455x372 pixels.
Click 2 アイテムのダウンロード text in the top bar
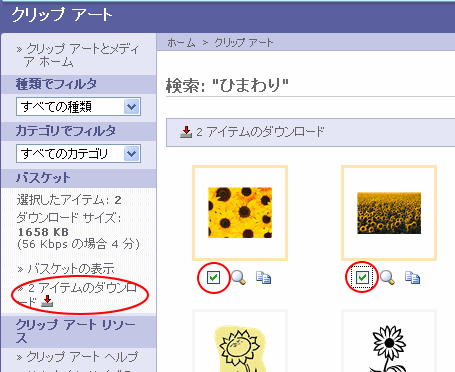260,132
